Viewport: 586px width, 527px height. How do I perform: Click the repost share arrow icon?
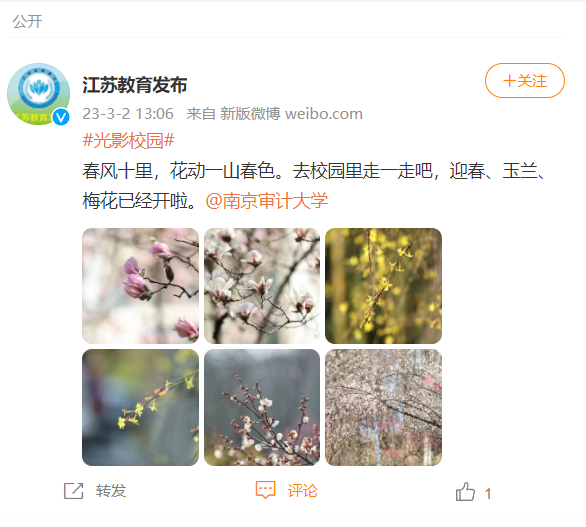click(73, 491)
